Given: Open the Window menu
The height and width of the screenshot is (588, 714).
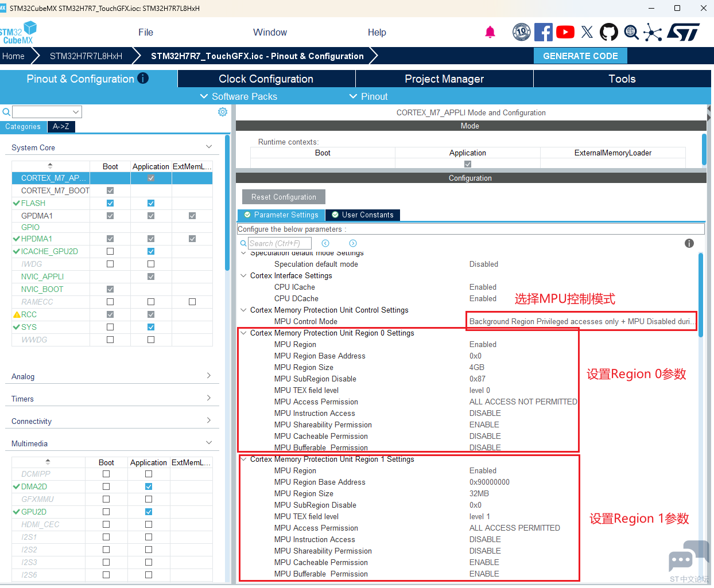Looking at the screenshot, I should [x=270, y=32].
